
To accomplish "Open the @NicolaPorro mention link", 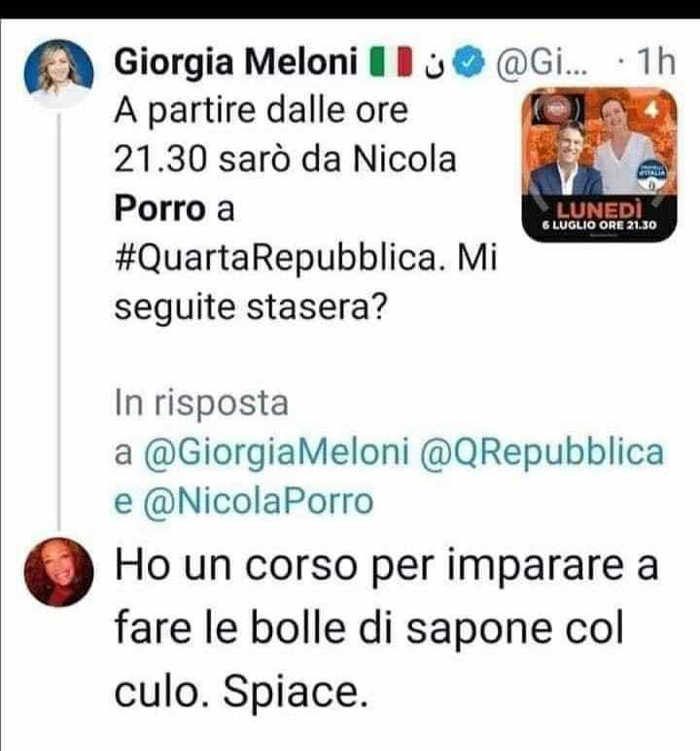I will point(258,501).
